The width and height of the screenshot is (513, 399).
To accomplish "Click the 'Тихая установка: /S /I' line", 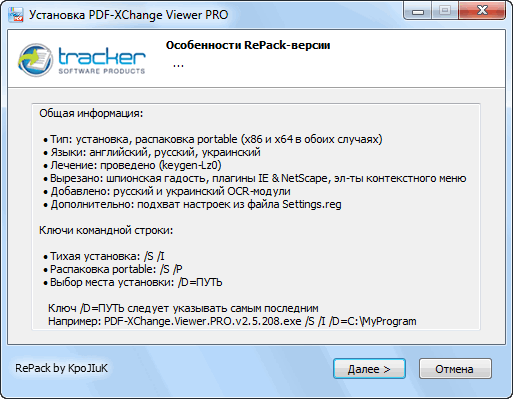I will pos(104,256).
